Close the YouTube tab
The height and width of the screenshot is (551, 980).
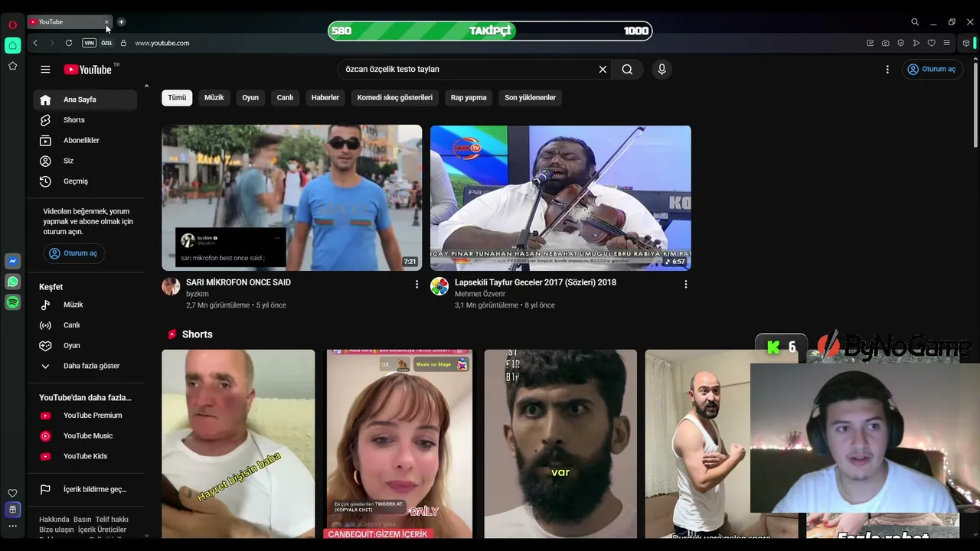(x=106, y=22)
